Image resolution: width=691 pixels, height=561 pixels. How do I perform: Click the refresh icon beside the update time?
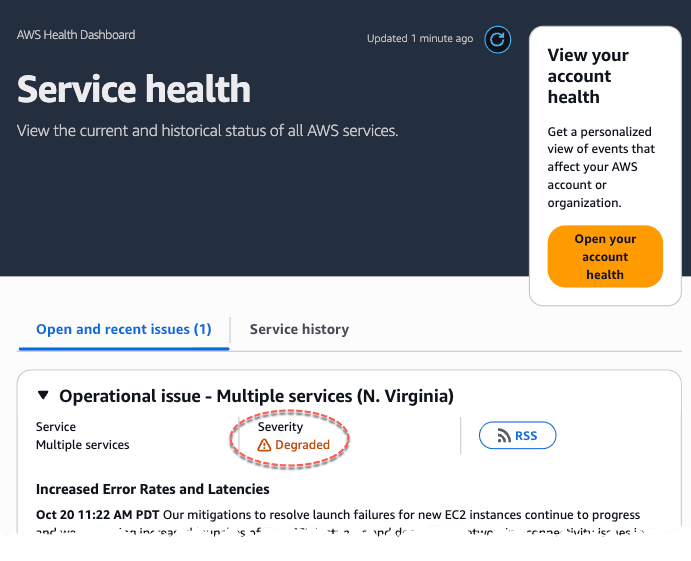(497, 39)
